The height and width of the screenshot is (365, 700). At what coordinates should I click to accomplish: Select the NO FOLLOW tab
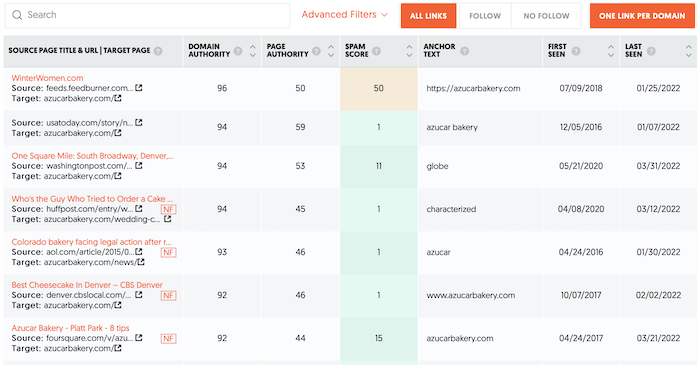point(546,16)
